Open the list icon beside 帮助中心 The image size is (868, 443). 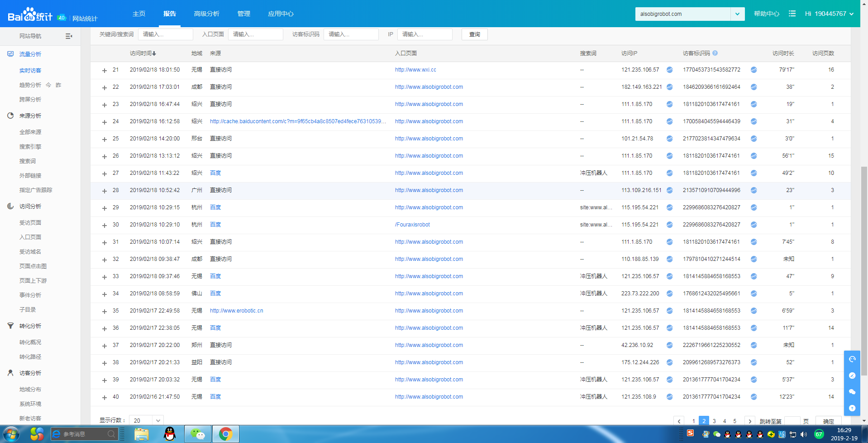(792, 14)
